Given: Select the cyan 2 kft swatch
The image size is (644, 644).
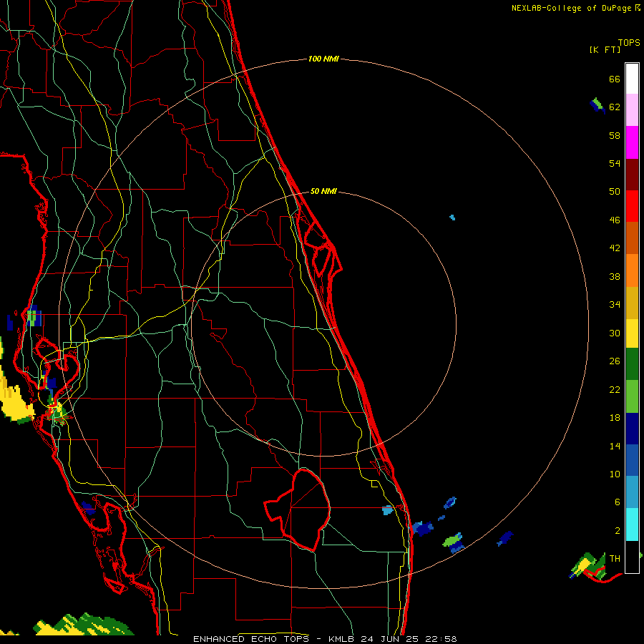Looking at the screenshot, I should coord(632,525).
